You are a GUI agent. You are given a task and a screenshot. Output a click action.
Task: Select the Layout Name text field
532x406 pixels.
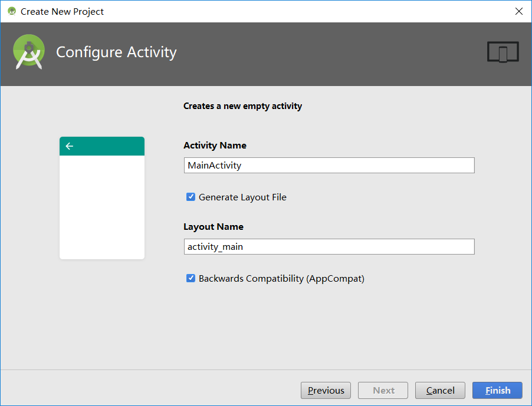click(329, 246)
